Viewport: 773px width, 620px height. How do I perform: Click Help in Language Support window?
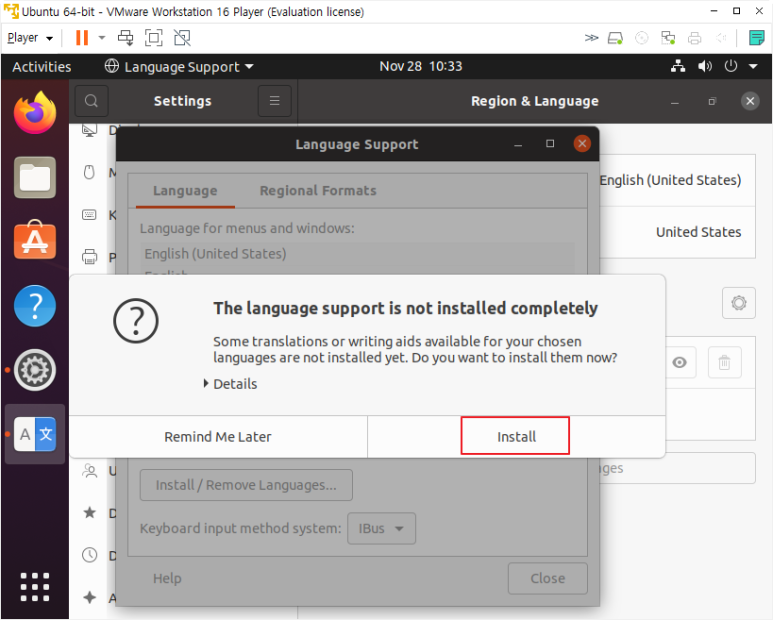[167, 578]
